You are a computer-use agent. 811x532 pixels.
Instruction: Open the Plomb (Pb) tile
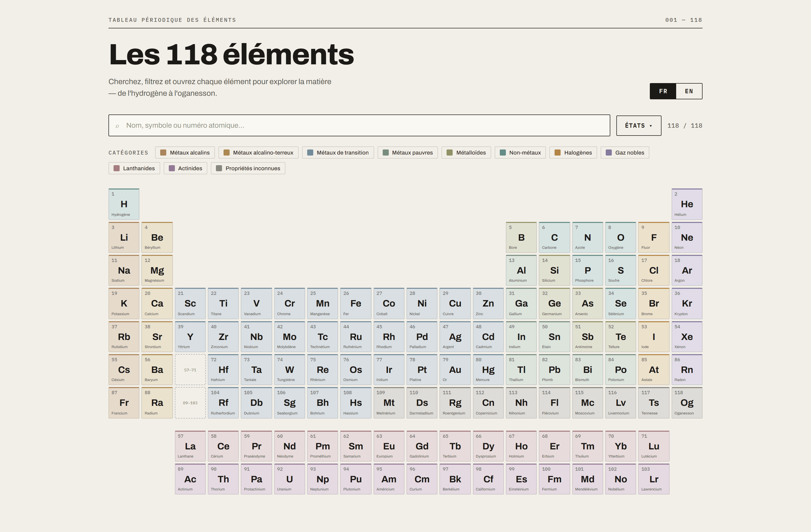coord(555,370)
